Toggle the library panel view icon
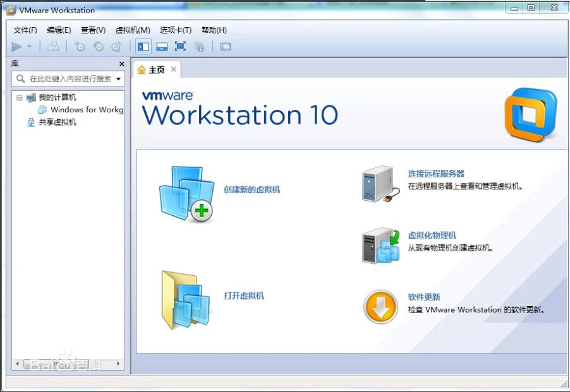This screenshot has width=570, height=392. click(143, 47)
